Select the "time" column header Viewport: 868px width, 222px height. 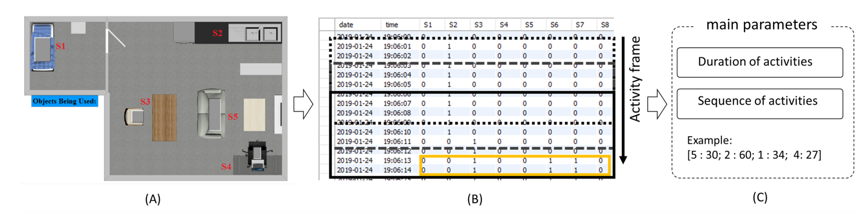click(x=391, y=25)
